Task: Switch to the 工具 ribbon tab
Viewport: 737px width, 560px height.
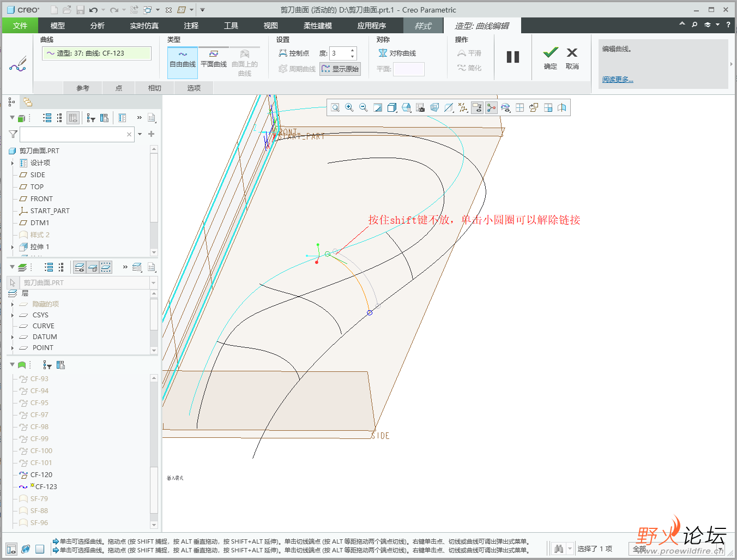Action: (231, 26)
